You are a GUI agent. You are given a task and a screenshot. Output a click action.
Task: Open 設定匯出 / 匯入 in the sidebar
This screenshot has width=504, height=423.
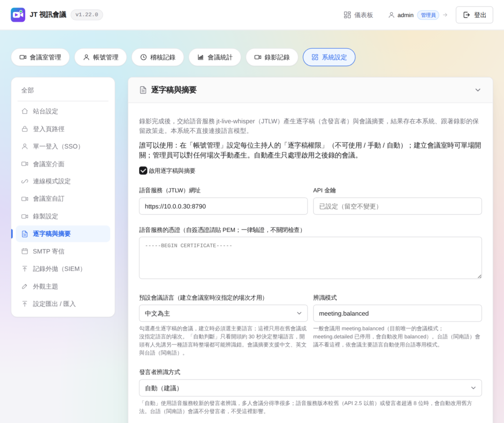click(63, 304)
